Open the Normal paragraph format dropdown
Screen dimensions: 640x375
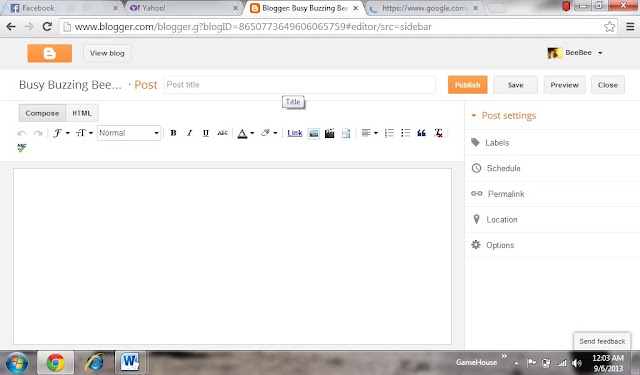[129, 133]
